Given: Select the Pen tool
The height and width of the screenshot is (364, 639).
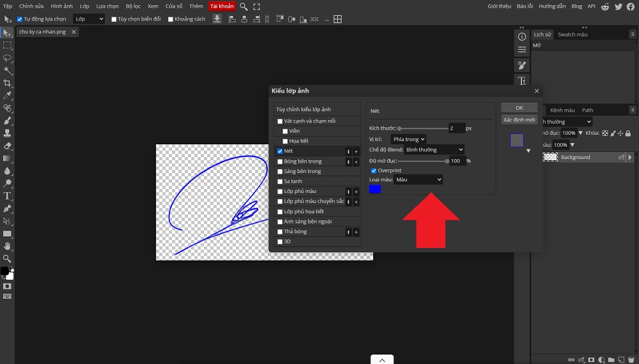Looking at the screenshot, I should point(7,208).
